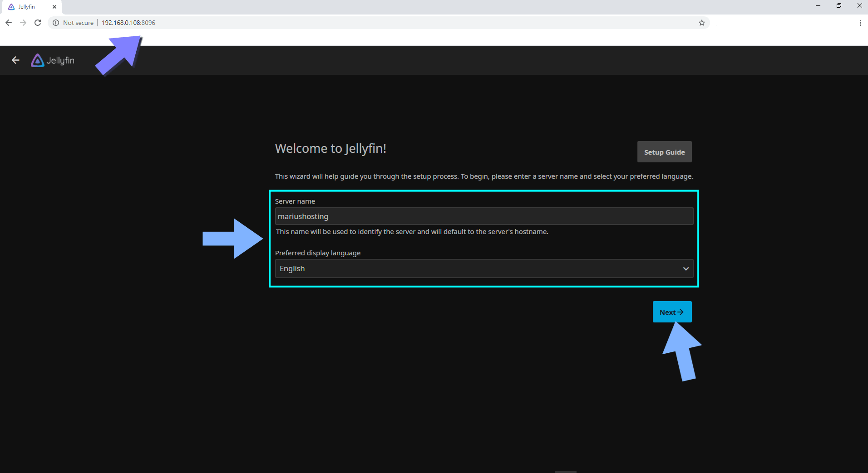This screenshot has width=868, height=473.
Task: Open the Setup Guide
Action: point(664,152)
